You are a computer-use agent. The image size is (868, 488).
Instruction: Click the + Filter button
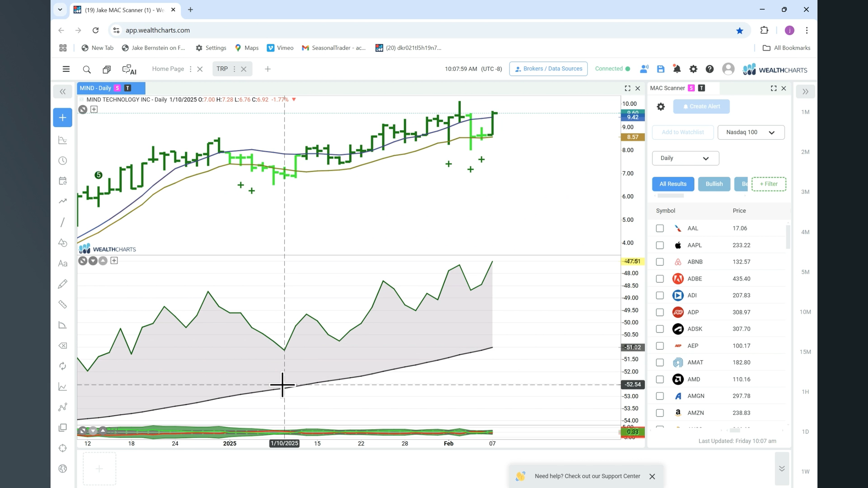tap(769, 184)
